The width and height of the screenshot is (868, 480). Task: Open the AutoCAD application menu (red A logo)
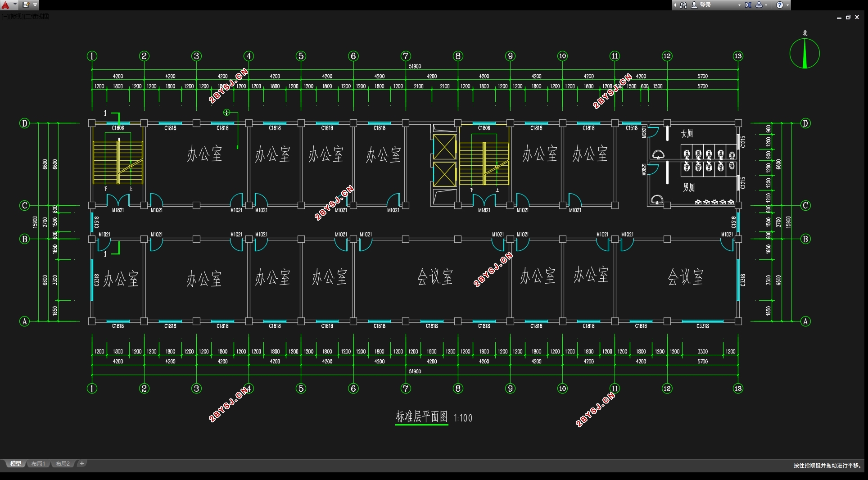click(x=5, y=5)
